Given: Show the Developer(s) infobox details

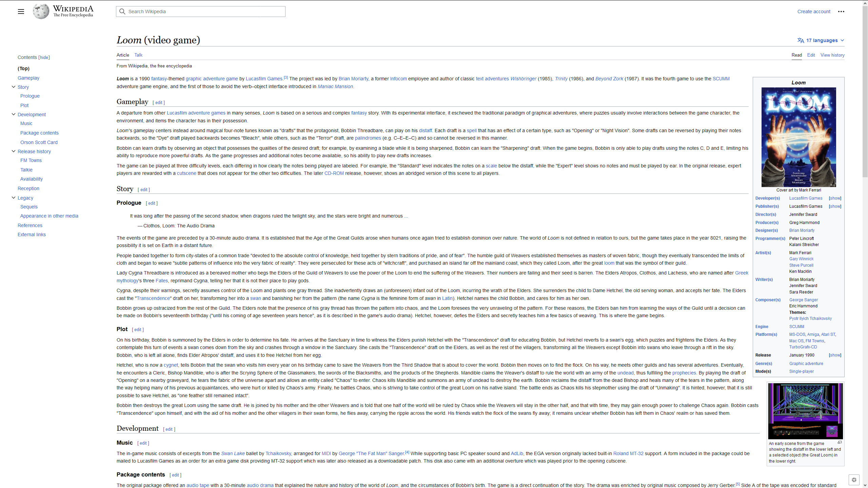Looking at the screenshot, I should click(x=835, y=198).
